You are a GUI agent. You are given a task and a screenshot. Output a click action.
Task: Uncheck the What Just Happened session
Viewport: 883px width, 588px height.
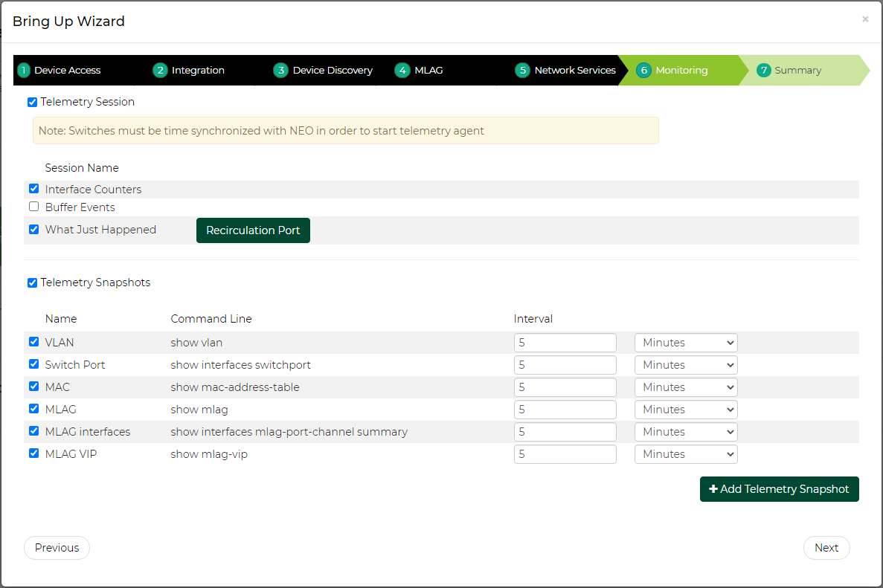(33, 230)
